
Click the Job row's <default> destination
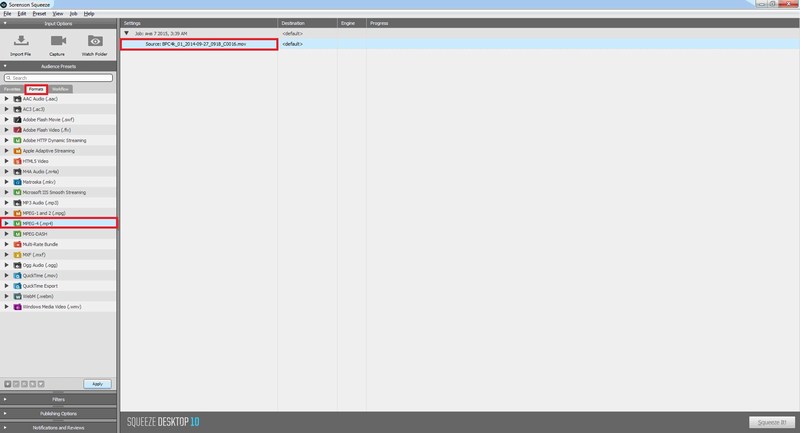(292, 33)
